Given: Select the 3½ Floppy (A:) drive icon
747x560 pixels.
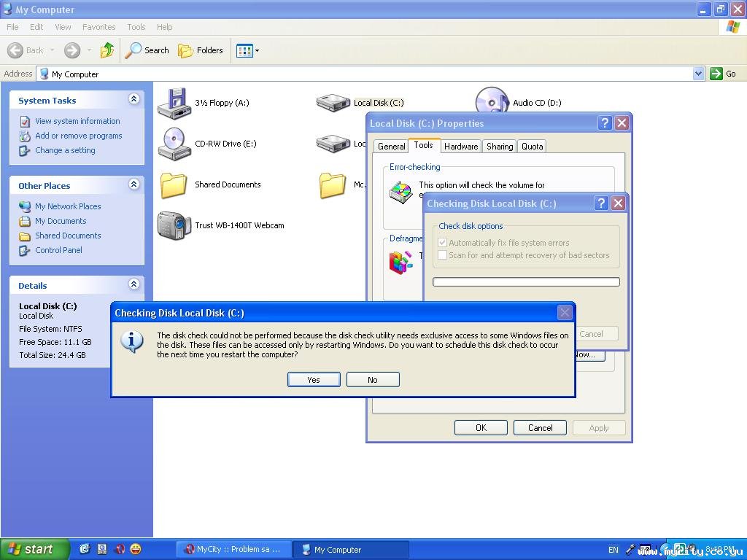Looking at the screenshot, I should tap(174, 104).
